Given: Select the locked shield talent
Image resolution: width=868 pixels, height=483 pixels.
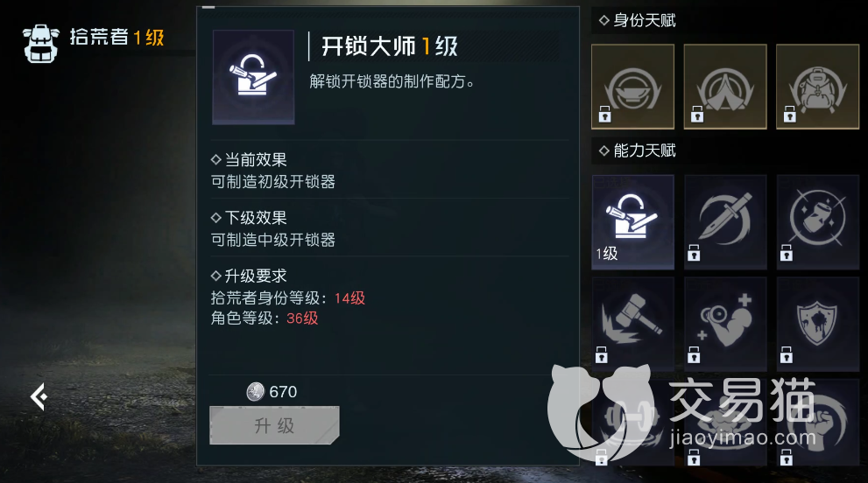Looking at the screenshot, I should 817,325.
